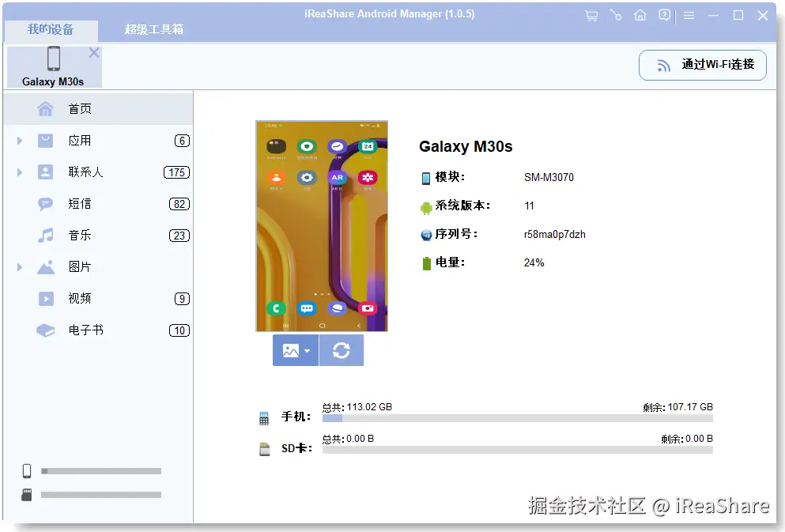The height and width of the screenshot is (532, 785).
Task: Click the speech bubble icon beside 短信
Action: pyautogui.click(x=46, y=204)
